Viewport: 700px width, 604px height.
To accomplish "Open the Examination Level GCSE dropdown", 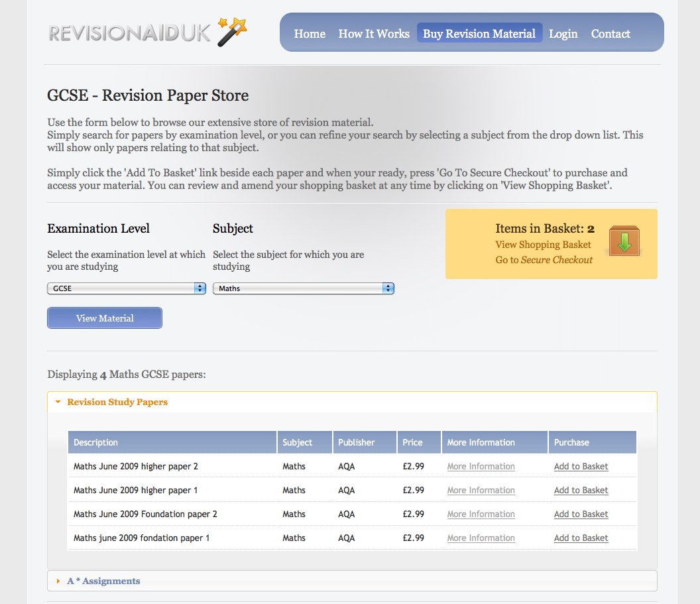I will 126,288.
